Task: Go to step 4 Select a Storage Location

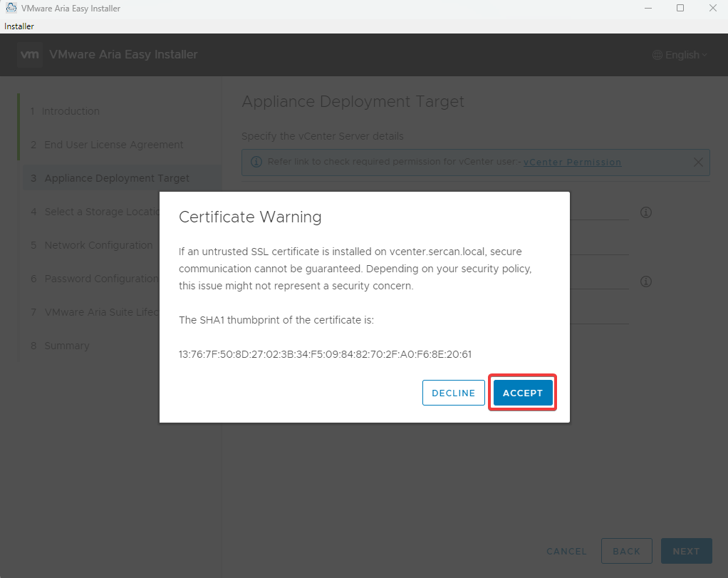Action: tap(95, 212)
